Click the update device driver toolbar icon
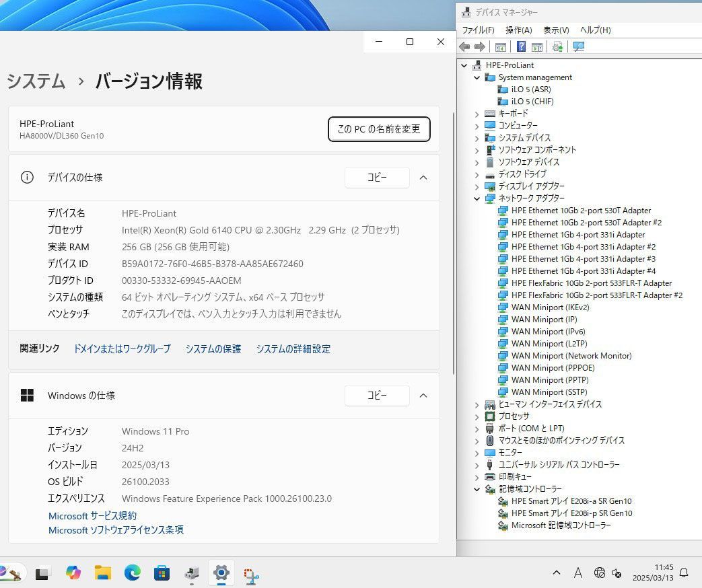The height and width of the screenshot is (588, 702). click(557, 46)
